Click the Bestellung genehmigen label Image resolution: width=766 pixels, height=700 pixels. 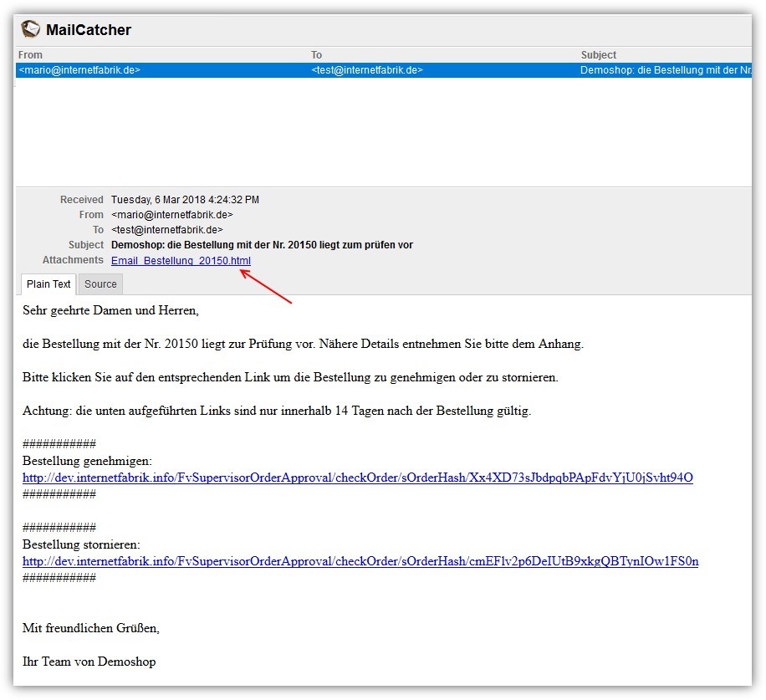coord(87,461)
